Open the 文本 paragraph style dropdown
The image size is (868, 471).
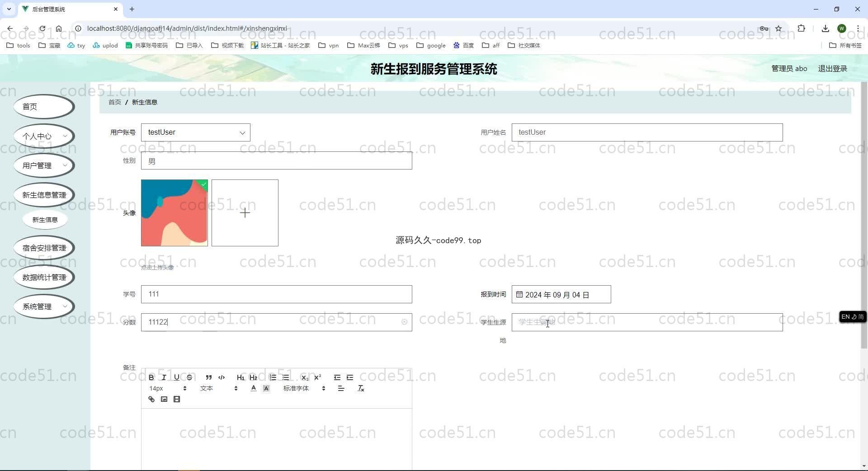[219, 388]
